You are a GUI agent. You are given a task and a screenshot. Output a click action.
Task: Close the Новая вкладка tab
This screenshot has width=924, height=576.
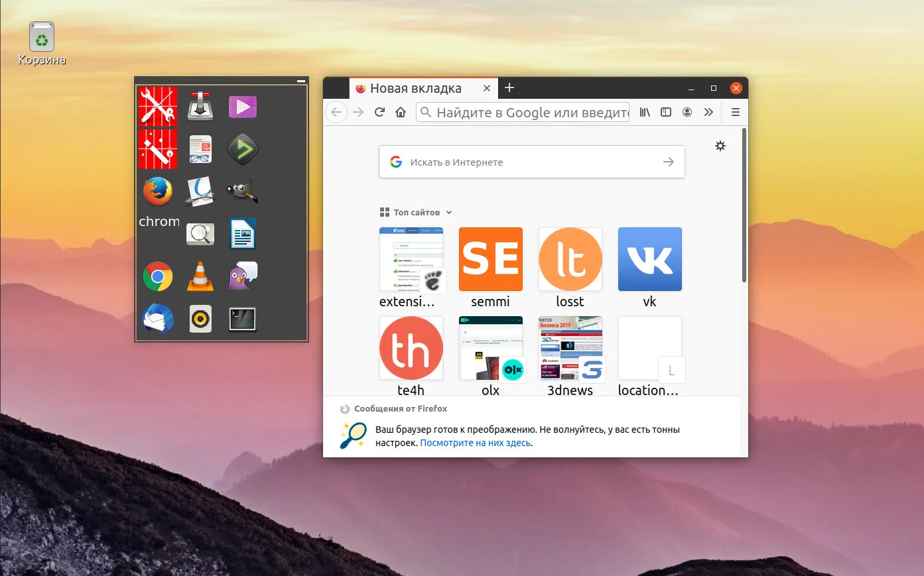[x=487, y=88]
